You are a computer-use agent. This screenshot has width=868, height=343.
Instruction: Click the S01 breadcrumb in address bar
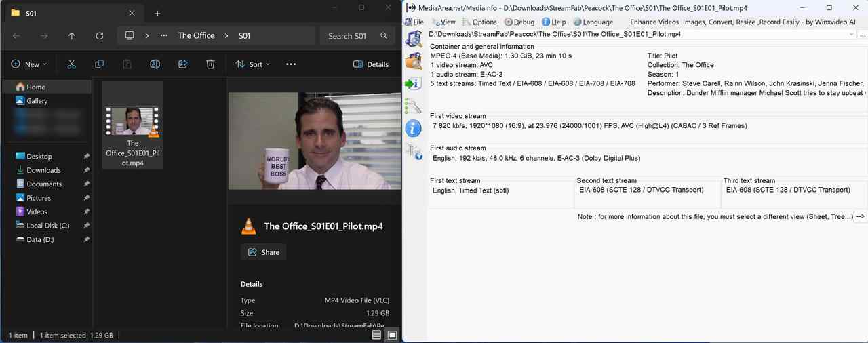(x=244, y=35)
